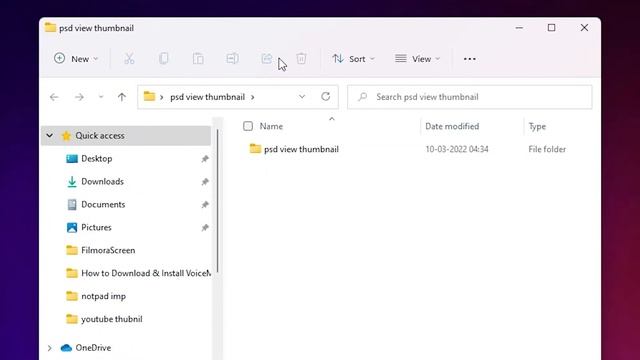Image resolution: width=640 pixels, height=360 pixels.
Task: Click the File folder type cell
Action: click(x=547, y=149)
